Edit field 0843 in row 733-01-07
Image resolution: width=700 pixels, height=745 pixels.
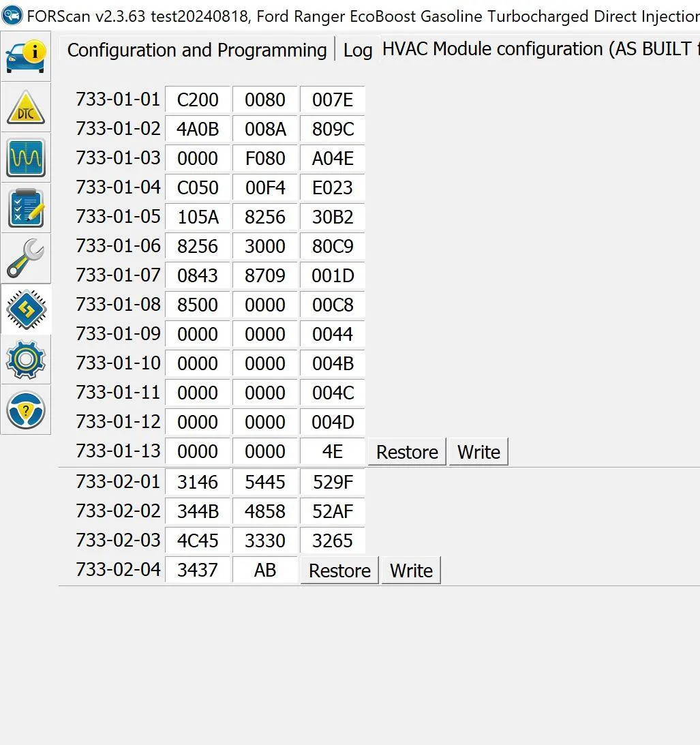click(x=198, y=275)
